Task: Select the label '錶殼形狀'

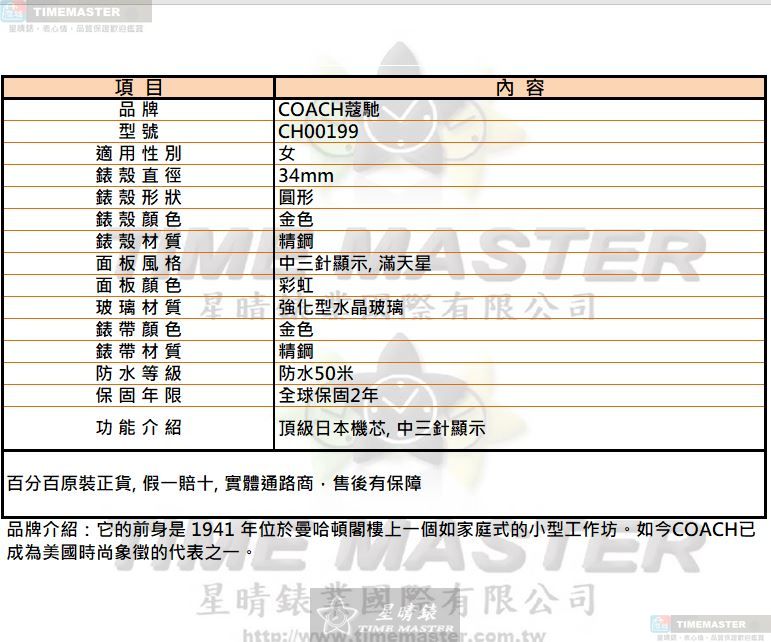Action: [139, 197]
